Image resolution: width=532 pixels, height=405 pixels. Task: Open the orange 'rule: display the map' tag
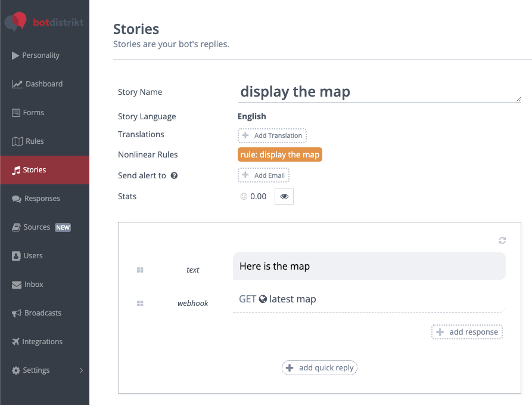[x=279, y=154]
